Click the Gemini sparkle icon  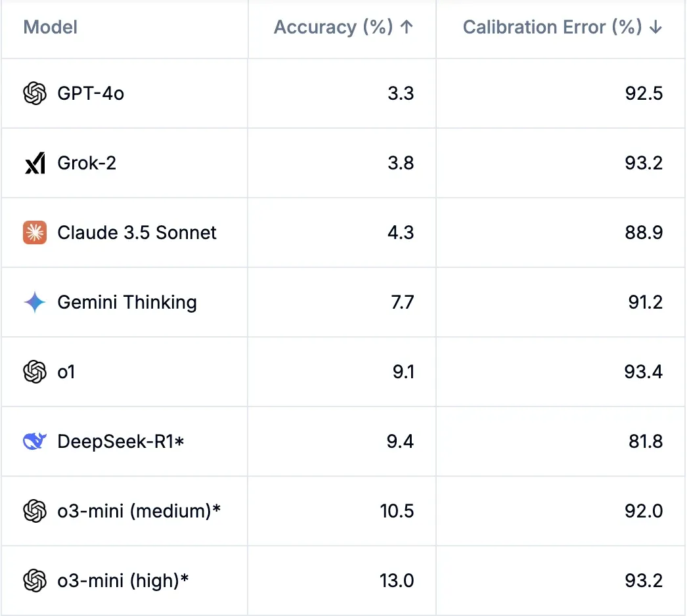coord(35,302)
